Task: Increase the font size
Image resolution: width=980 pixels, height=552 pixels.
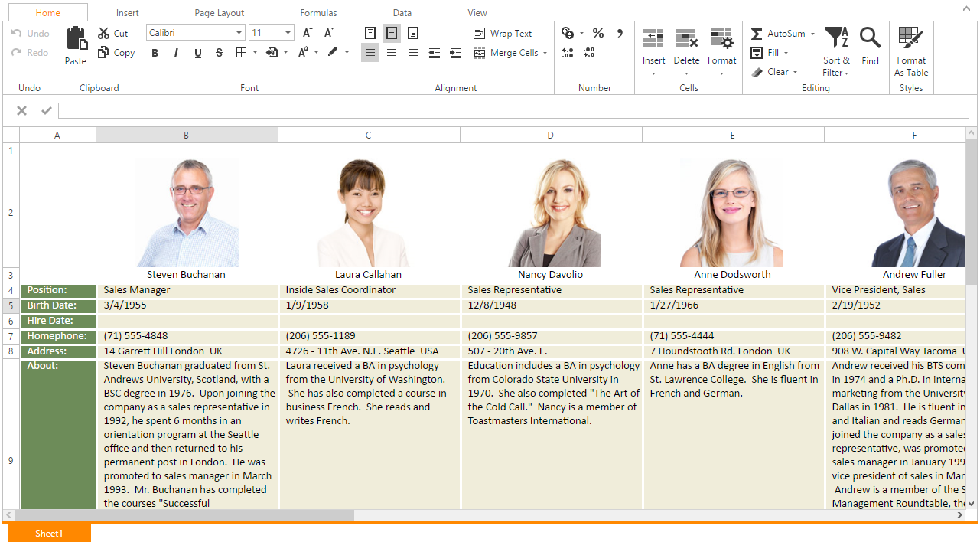Action: pyautogui.click(x=307, y=33)
